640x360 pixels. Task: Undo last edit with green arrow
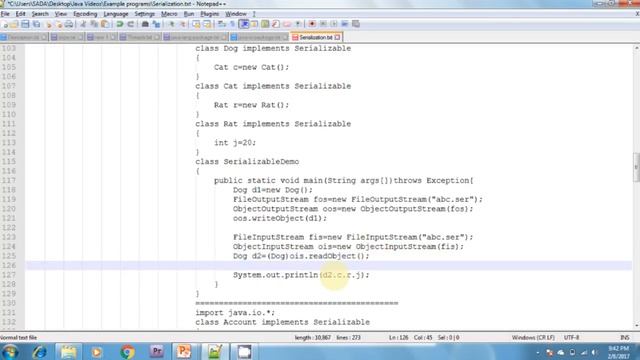(x=120, y=24)
